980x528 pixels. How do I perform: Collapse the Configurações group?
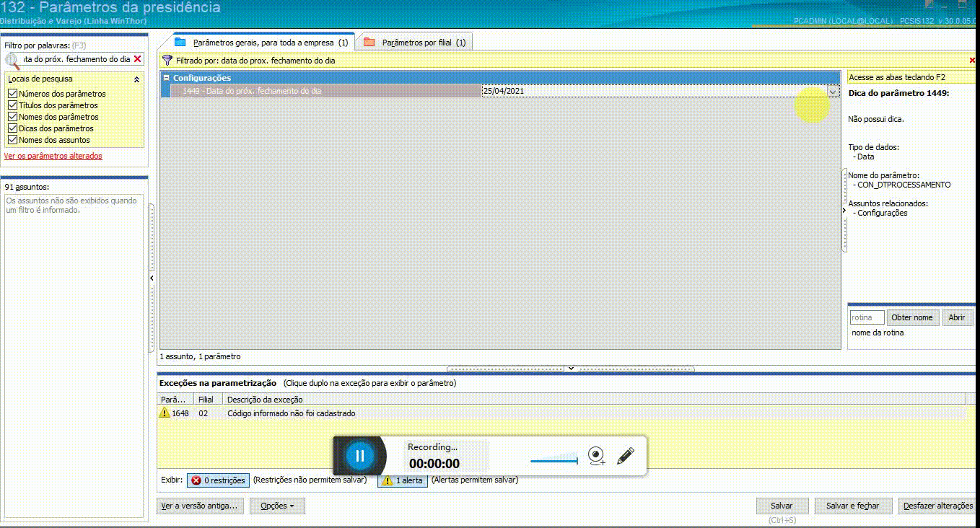tap(166, 78)
